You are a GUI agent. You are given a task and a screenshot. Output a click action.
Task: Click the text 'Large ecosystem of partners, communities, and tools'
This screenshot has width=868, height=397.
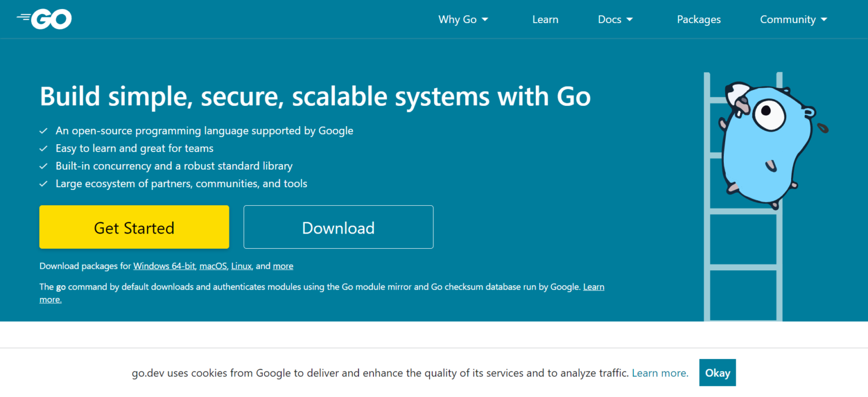click(181, 183)
